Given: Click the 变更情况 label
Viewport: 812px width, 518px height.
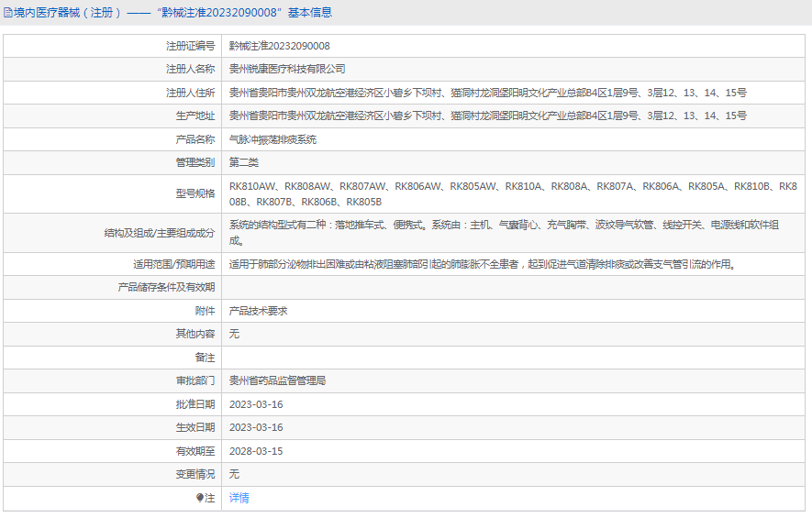Looking at the screenshot, I should point(195,474).
